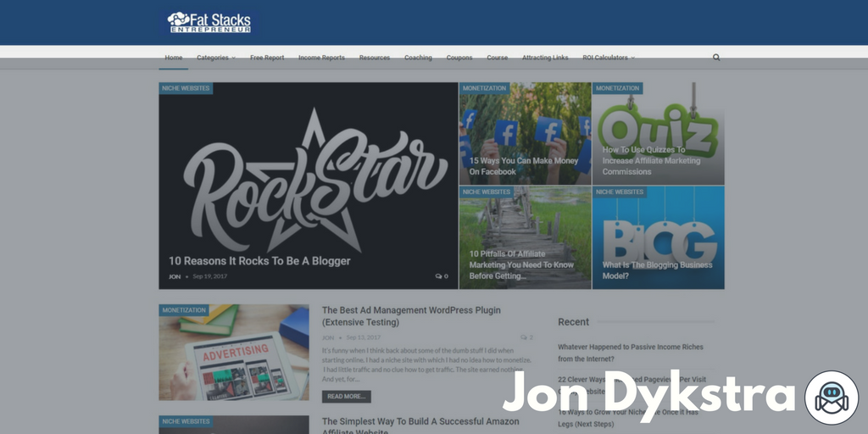Open Attracting Links menu item
The image size is (868, 434).
pyautogui.click(x=545, y=58)
